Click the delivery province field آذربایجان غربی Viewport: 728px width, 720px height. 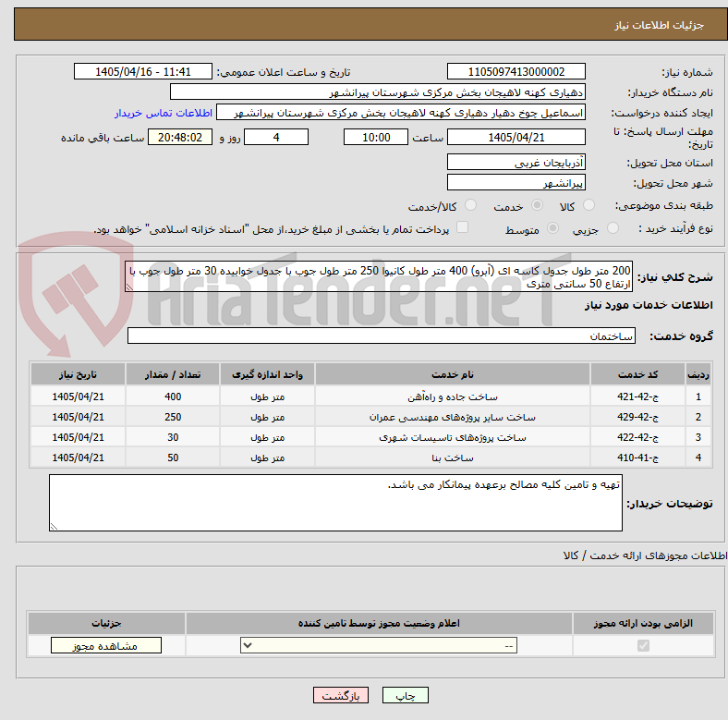pyautogui.click(x=516, y=162)
